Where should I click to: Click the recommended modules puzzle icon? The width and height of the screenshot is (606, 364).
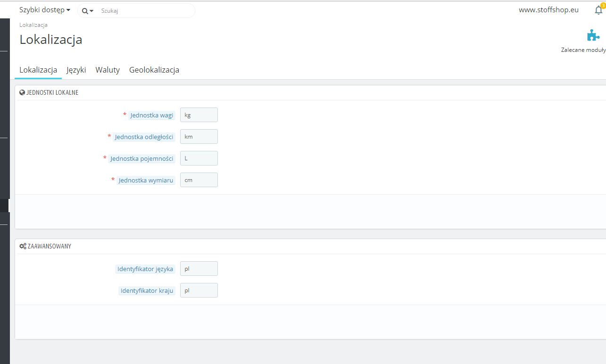[x=593, y=35]
